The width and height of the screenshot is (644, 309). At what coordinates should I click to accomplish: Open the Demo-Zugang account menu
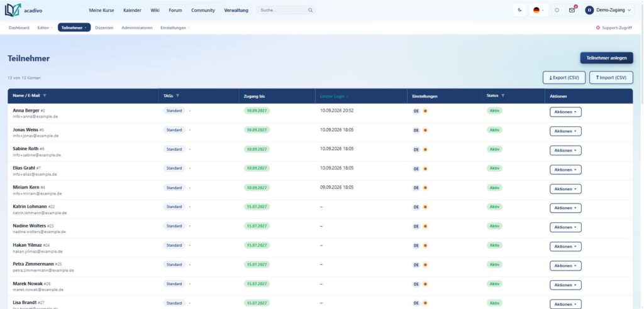(608, 10)
